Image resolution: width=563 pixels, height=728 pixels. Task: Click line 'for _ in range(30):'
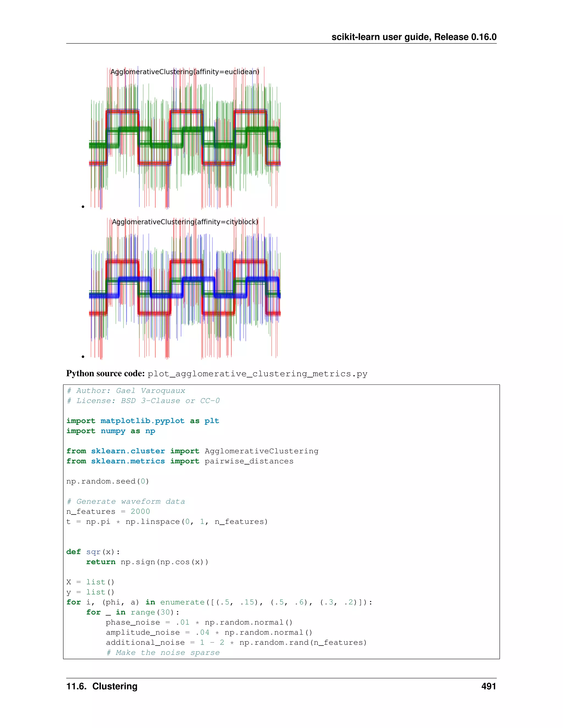(x=133, y=612)
